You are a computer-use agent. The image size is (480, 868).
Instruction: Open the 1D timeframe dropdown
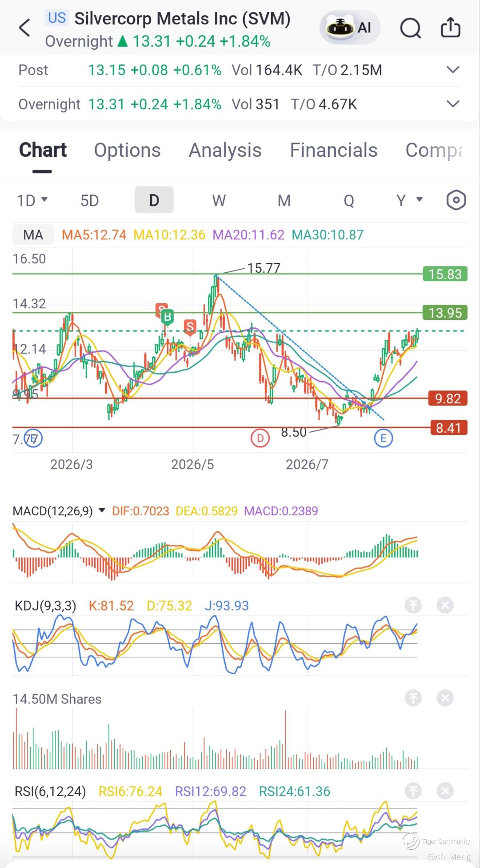32,200
